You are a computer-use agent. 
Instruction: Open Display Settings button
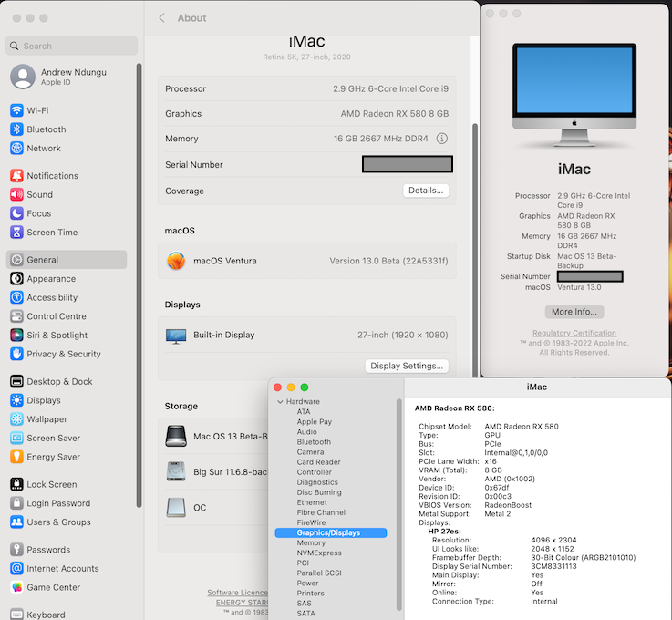407,366
